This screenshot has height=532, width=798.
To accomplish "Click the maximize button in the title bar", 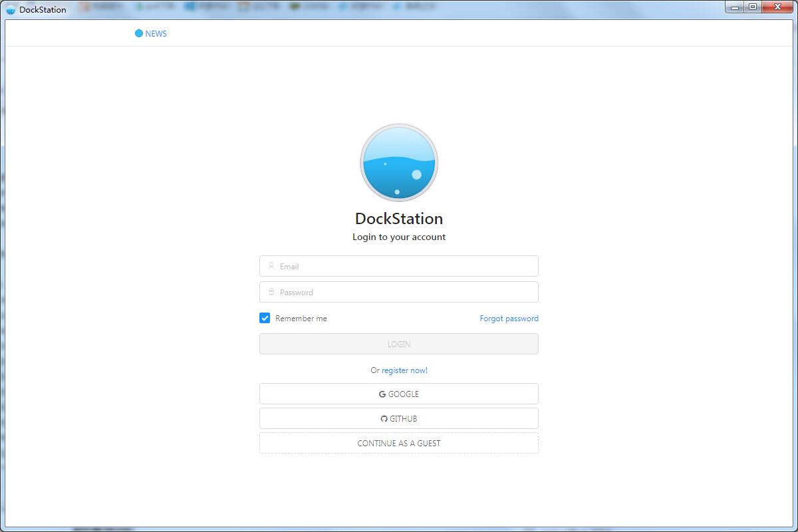I will pos(753,7).
